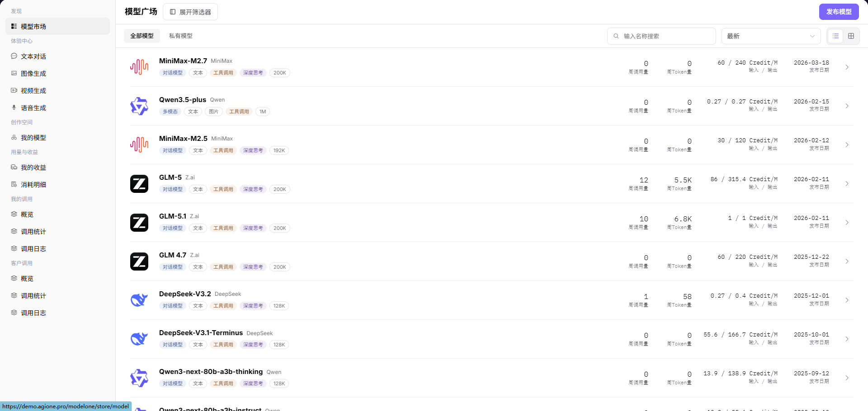This screenshot has width=868, height=411.
Task: Click the 概览 icon under 客户调用
Action: coord(14,278)
